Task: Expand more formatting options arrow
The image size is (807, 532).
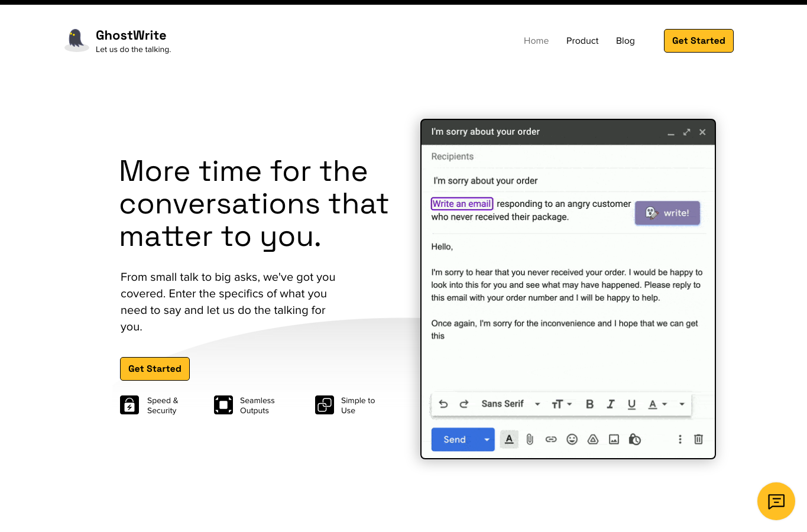Action: (682, 404)
